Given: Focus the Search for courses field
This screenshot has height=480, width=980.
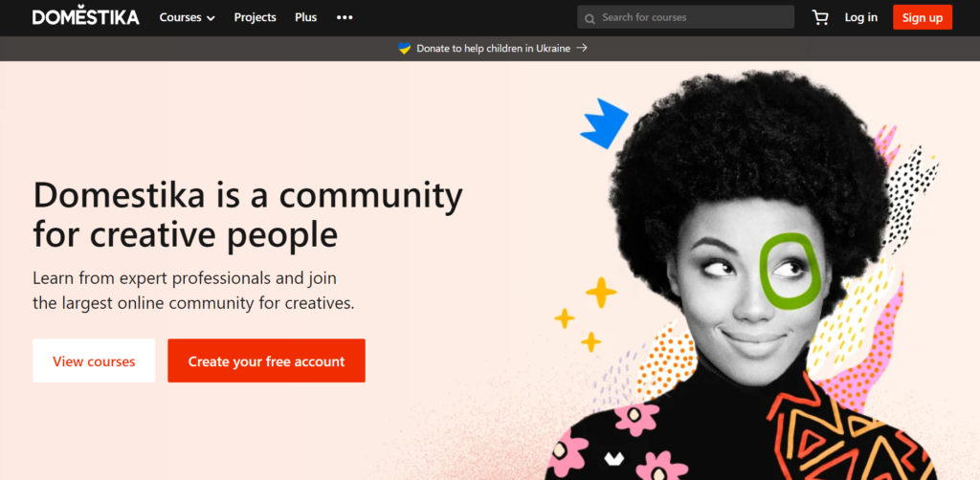Looking at the screenshot, I should 694,17.
